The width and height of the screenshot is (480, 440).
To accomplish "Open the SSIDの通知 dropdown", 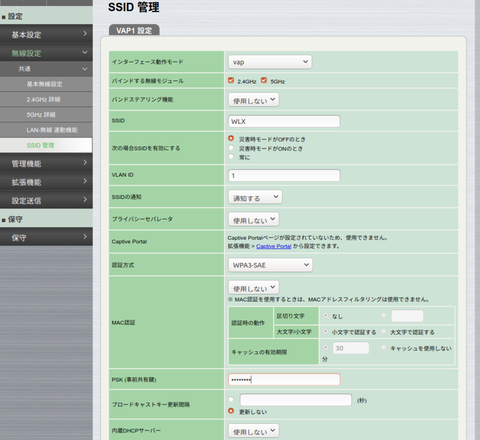I will [x=255, y=197].
